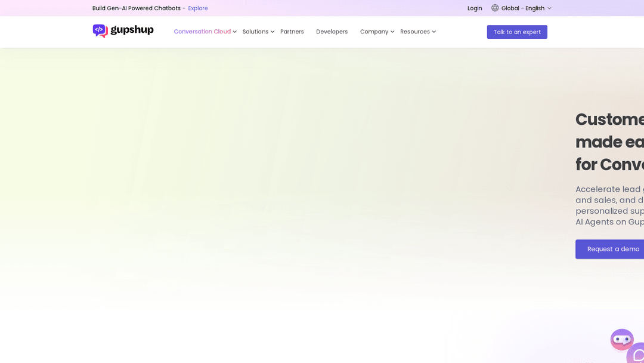Screen dimensions: 644x363
Task: Expand the Company dropdown arrow
Action: click(x=392, y=32)
